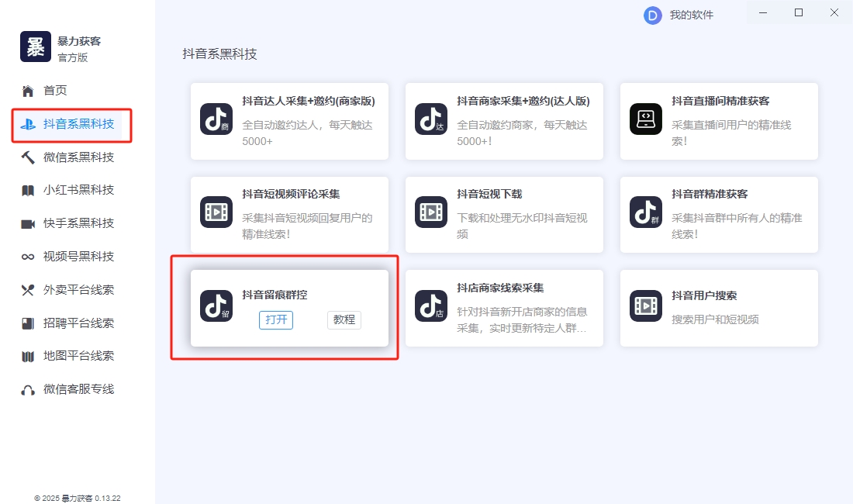The height and width of the screenshot is (504, 853).
Task: Click the map icon beside 地图平台线索
Action: [x=28, y=357]
